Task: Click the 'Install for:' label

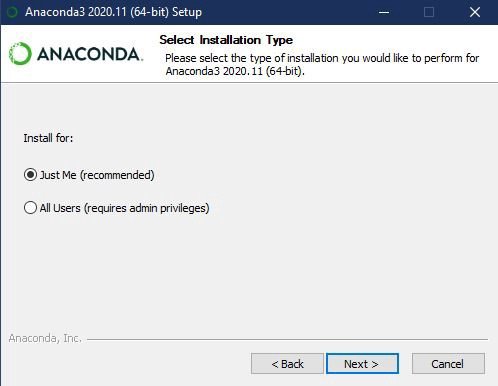Action: [48, 138]
